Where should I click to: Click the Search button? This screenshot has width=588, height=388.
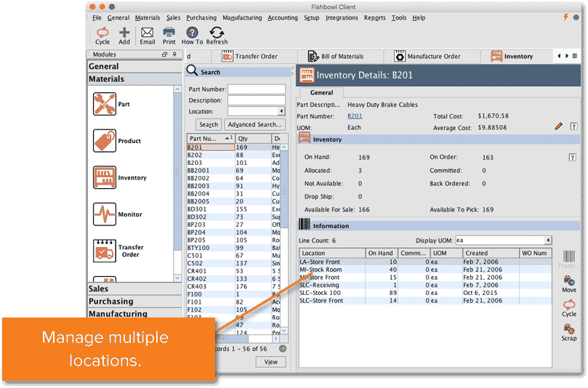[209, 124]
